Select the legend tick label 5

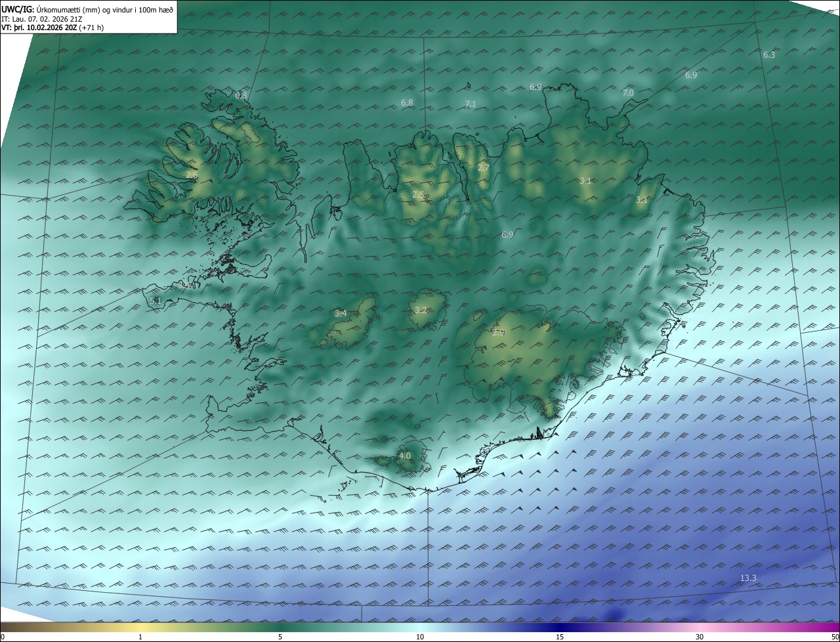point(280,637)
